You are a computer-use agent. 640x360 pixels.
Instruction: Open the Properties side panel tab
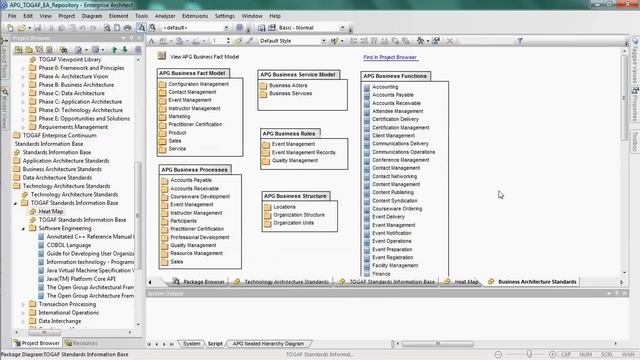click(635, 104)
